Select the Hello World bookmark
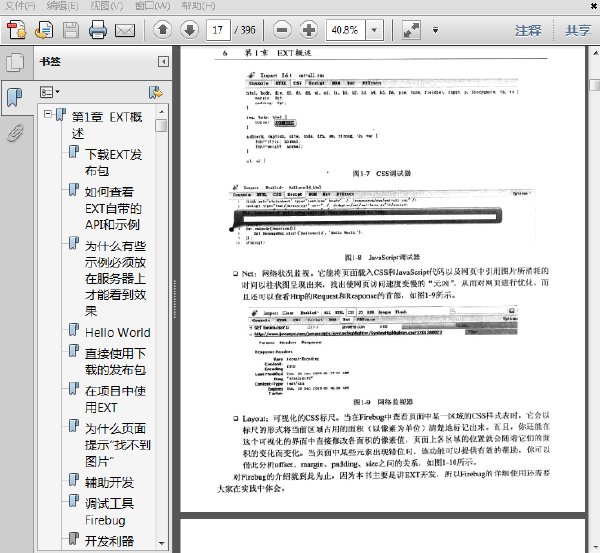 click(x=118, y=333)
